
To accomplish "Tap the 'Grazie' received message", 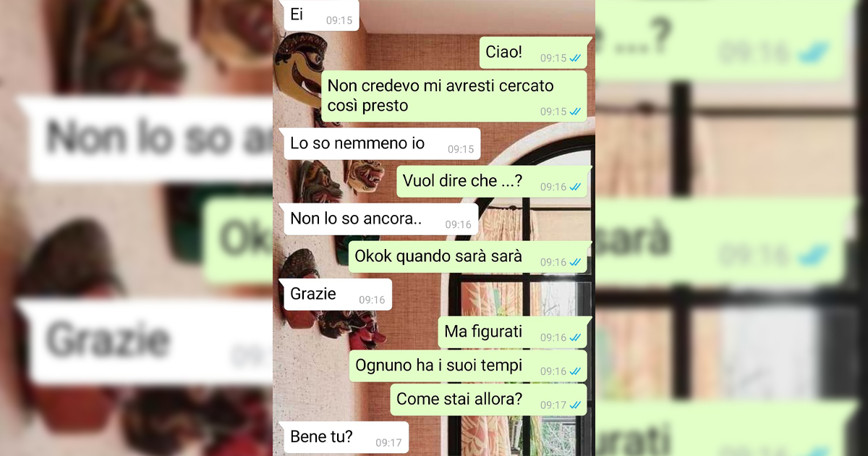I will (x=336, y=295).
